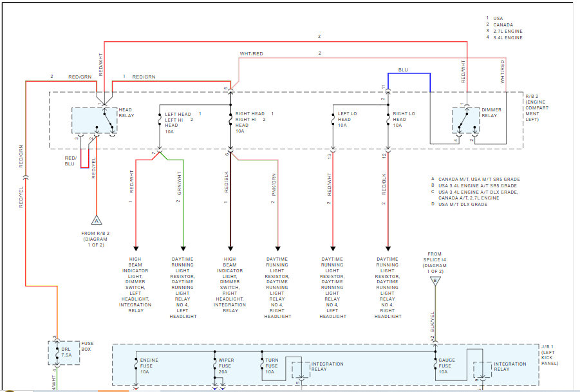Click the GRN/WHT wire label
Image resolution: width=580 pixels, height=392 pixels.
[179, 183]
